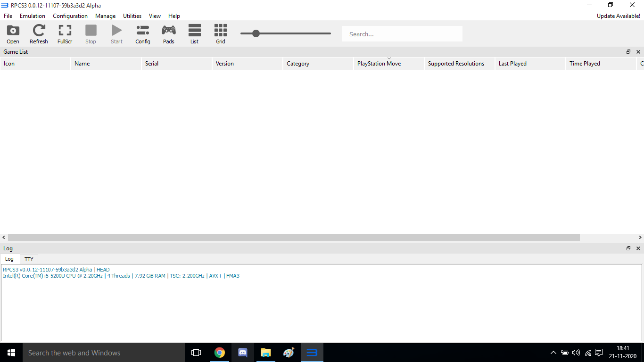Click the Search games input field
The width and height of the screenshot is (644, 362).
pos(402,34)
